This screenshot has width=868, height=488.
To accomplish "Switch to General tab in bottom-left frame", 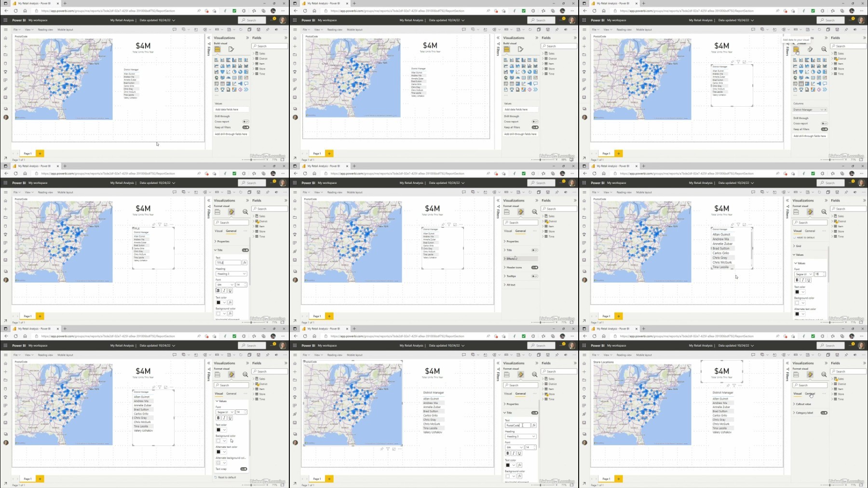I will pyautogui.click(x=231, y=393).
